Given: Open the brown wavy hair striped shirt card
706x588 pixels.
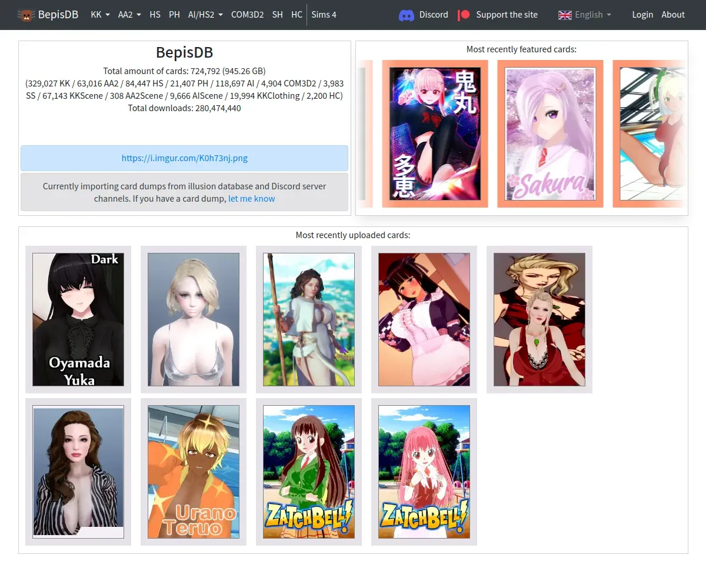Looking at the screenshot, I should point(78,472).
